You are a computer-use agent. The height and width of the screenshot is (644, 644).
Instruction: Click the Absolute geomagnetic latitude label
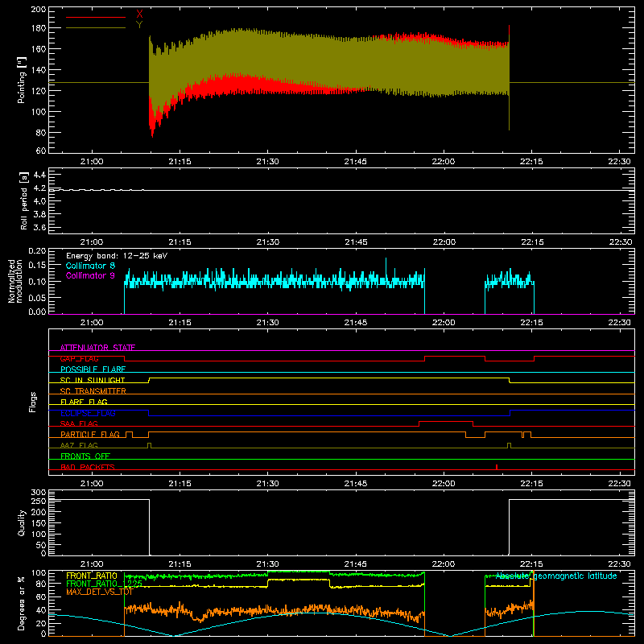(556, 576)
